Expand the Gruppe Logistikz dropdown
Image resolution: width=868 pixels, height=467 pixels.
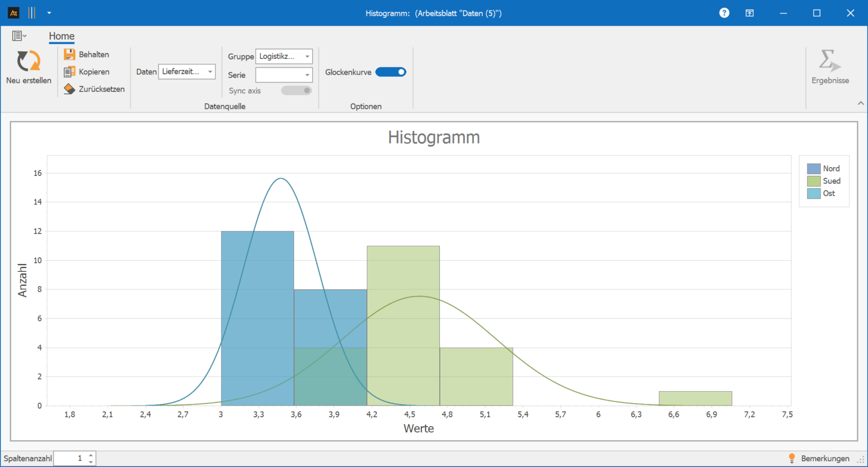(x=307, y=56)
